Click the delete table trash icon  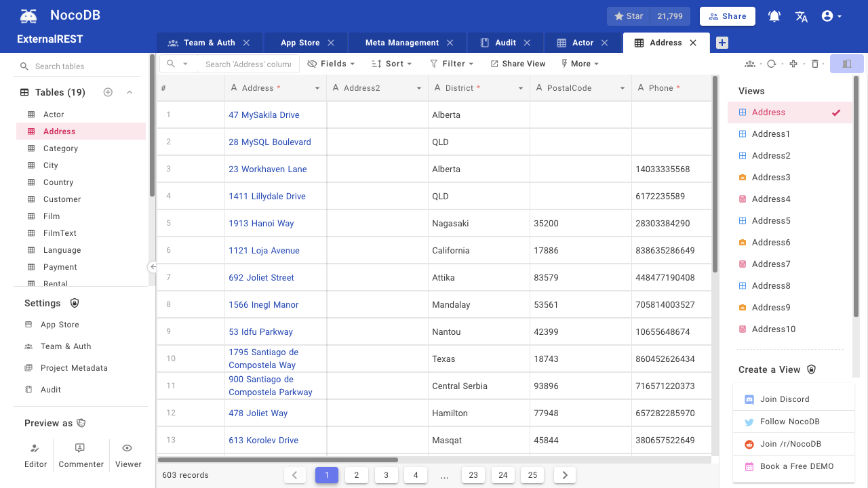815,64
